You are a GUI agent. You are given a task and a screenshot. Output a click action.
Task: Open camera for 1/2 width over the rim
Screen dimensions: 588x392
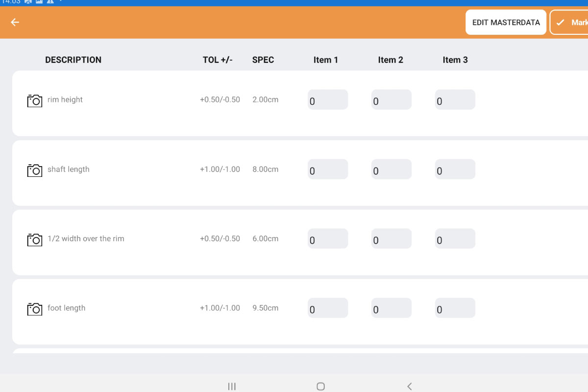34,240
